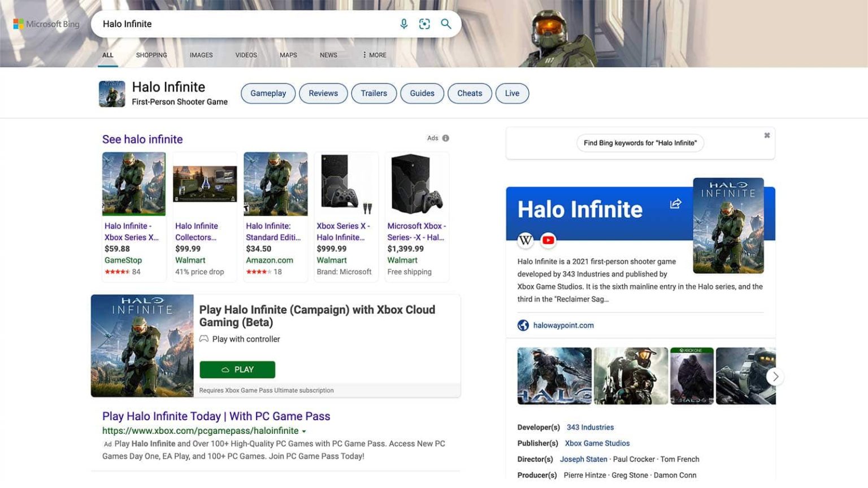Screen dimensions: 868x488
Task: Open the YouTube icon in the panel
Action: click(548, 240)
